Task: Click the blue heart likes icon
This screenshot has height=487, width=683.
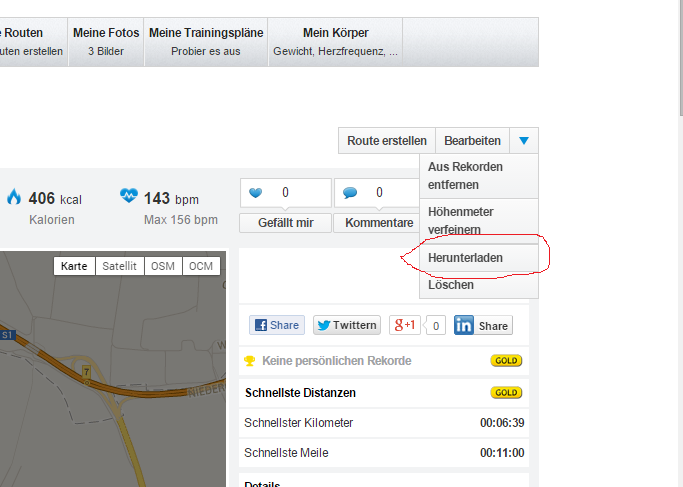Action: tap(256, 192)
